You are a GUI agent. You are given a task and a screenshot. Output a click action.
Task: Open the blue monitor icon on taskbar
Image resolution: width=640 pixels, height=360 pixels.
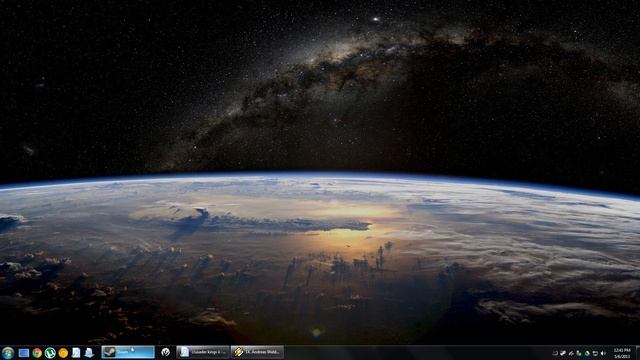click(24, 353)
